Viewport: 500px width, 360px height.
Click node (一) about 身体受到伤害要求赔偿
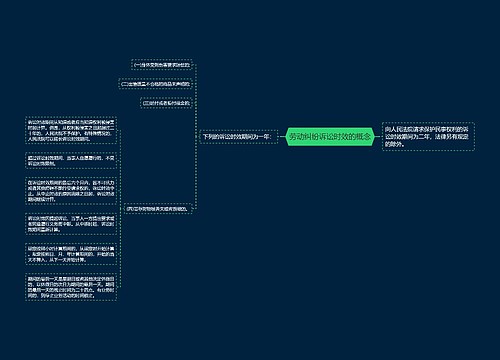coord(162,65)
